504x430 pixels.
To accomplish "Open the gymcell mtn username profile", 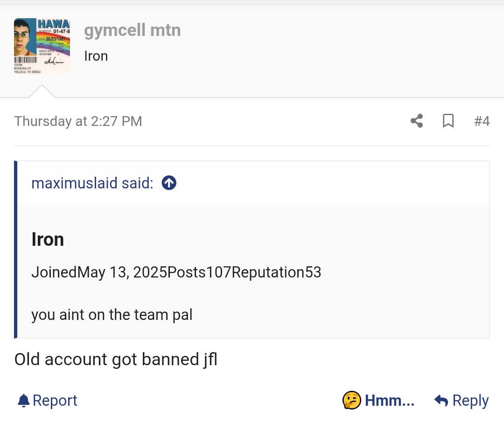I will (132, 30).
